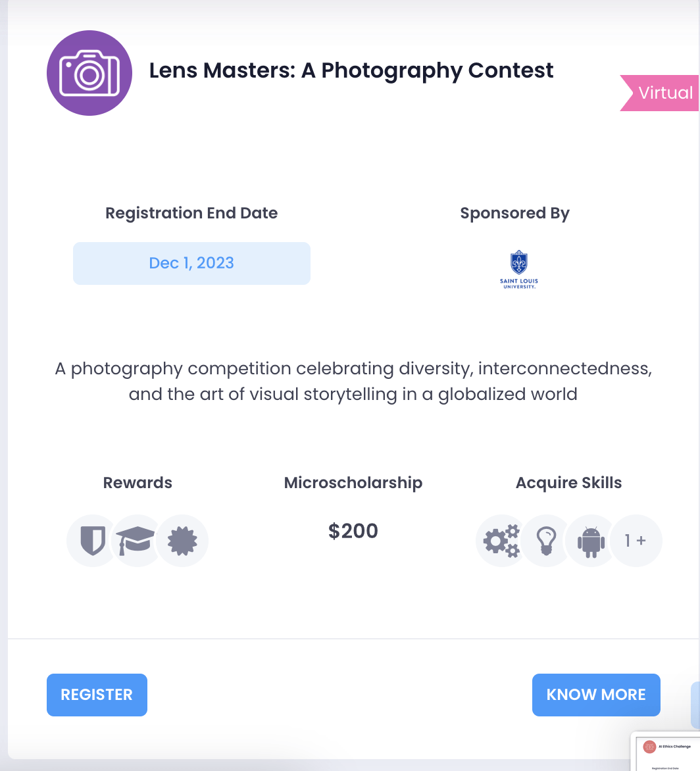Screen dimensions: 700x771
Task: Click the Rewards heading
Action: 137,483
